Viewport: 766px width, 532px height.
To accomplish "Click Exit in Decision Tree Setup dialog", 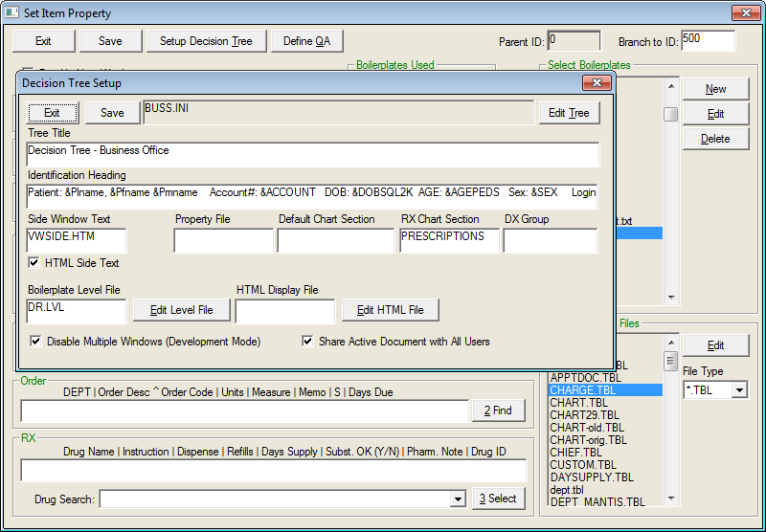I will point(52,113).
